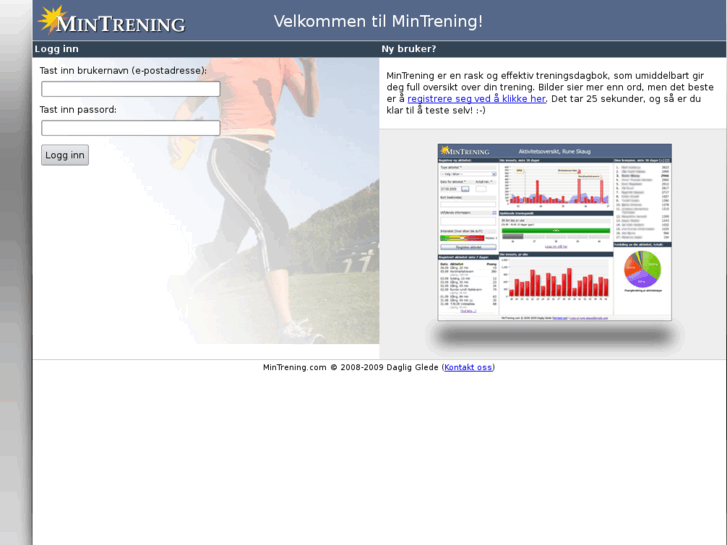Click the Ny bruker? section header
The image size is (727, 545).
coord(408,49)
